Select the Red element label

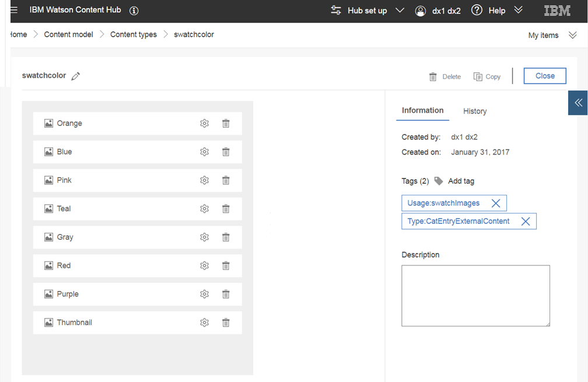point(64,266)
